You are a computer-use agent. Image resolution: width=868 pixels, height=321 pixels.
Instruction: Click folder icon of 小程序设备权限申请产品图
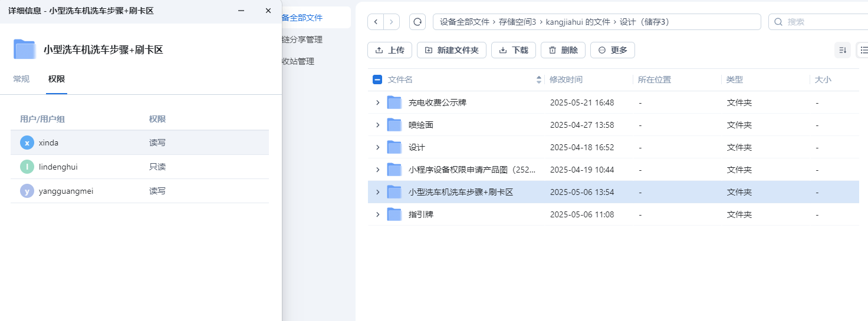click(x=394, y=170)
